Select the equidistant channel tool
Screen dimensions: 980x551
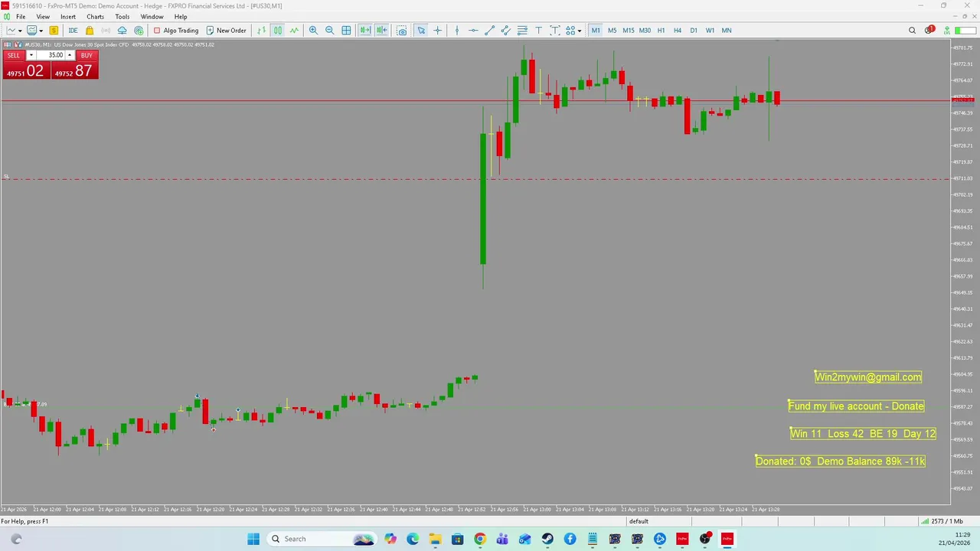[x=505, y=31]
